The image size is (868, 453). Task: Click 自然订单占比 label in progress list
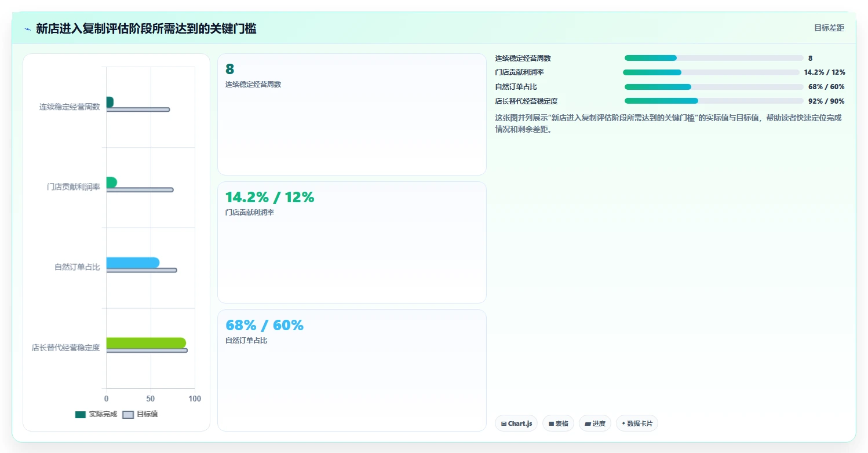coord(516,87)
